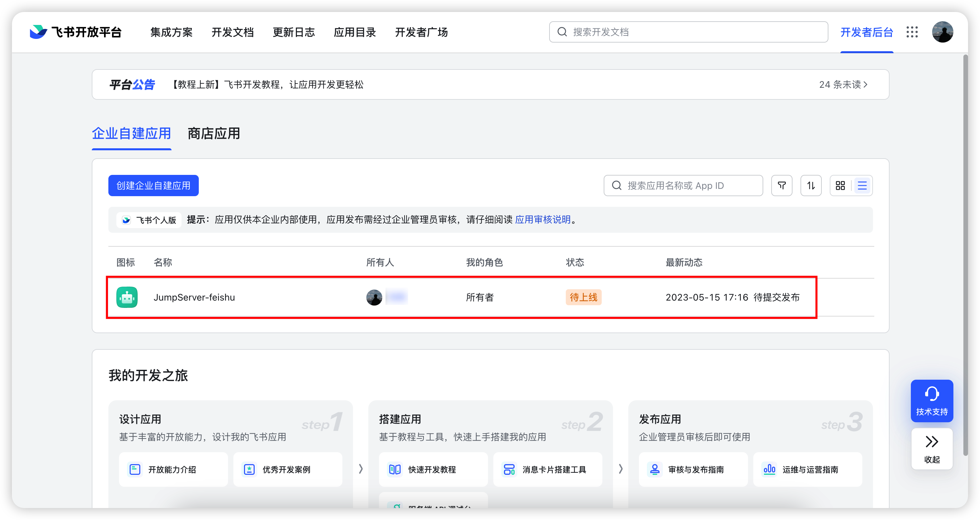Screen dimensions: 980x520
Task: Open the user avatar in the top bar
Action: (942, 32)
